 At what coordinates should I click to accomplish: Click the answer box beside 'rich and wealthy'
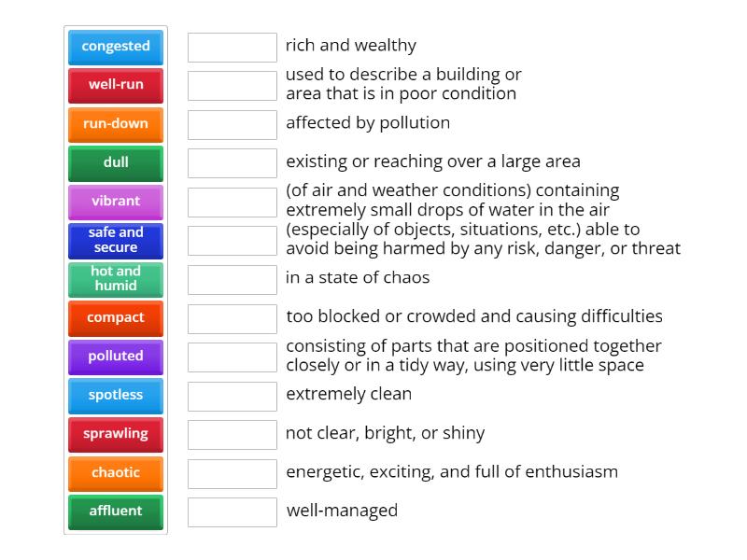232,45
